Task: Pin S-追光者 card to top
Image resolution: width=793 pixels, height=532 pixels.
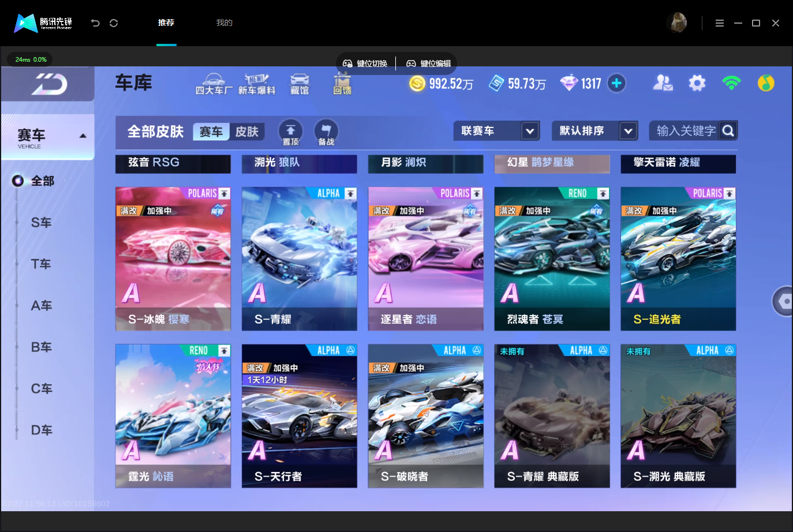Action: point(730,193)
